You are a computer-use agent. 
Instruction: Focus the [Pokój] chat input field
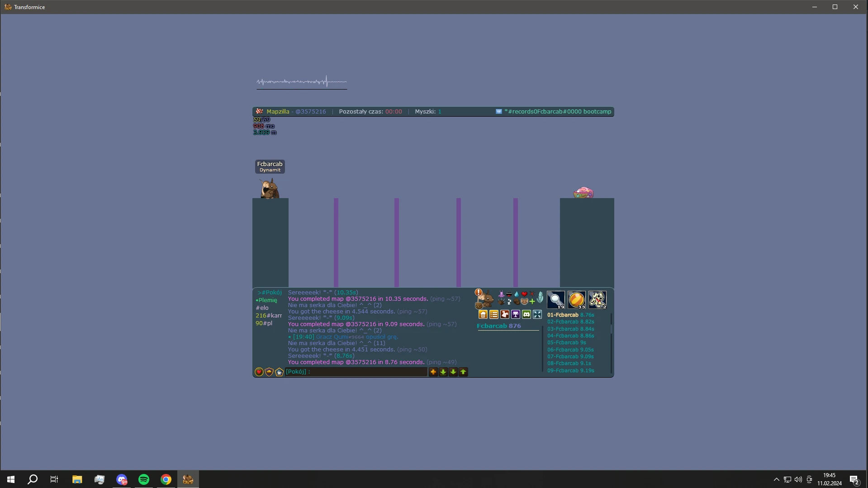[x=356, y=372]
